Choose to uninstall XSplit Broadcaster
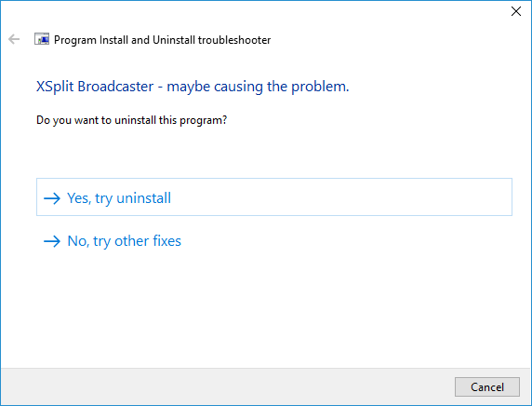 pyautogui.click(x=274, y=197)
